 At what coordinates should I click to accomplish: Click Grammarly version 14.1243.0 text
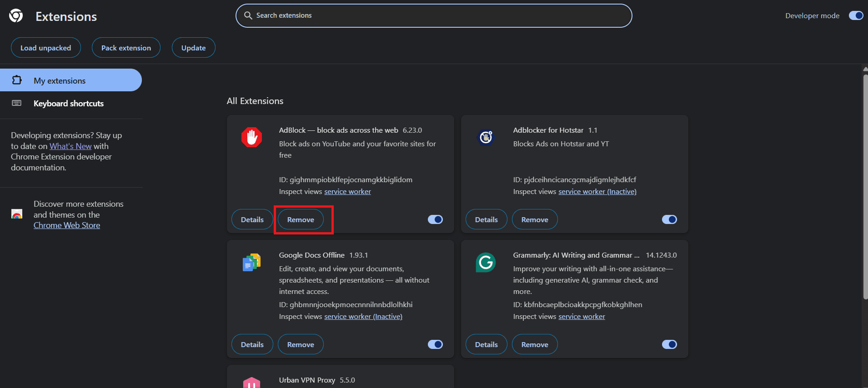[661, 255]
